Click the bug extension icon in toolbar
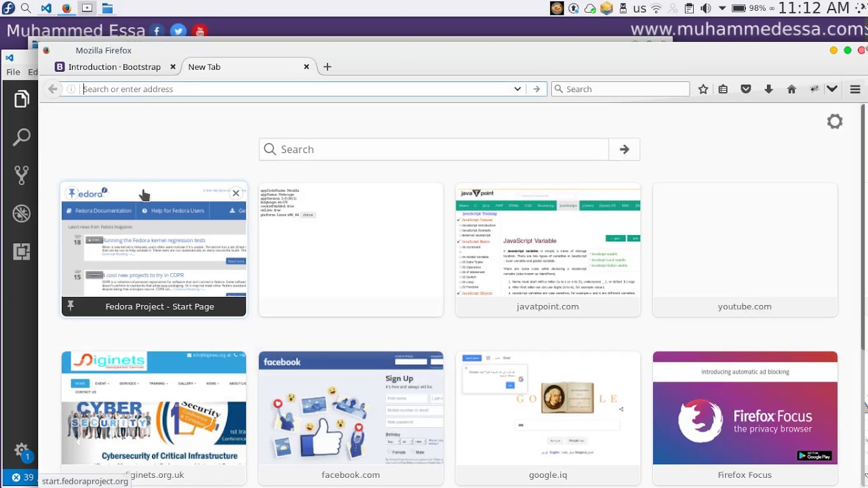The width and height of the screenshot is (868, 488). (x=814, y=89)
